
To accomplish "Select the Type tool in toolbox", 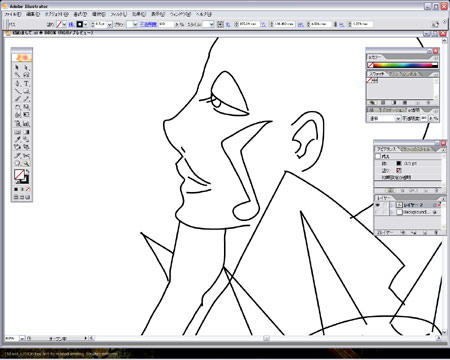I will click(27, 83).
